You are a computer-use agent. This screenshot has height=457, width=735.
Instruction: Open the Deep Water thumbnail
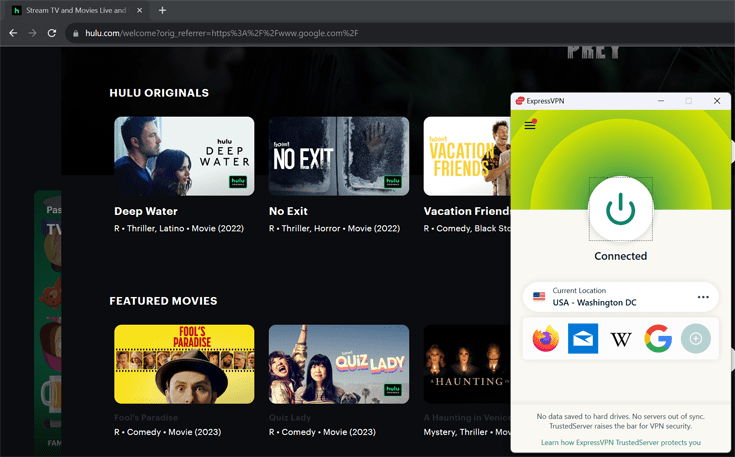point(184,156)
